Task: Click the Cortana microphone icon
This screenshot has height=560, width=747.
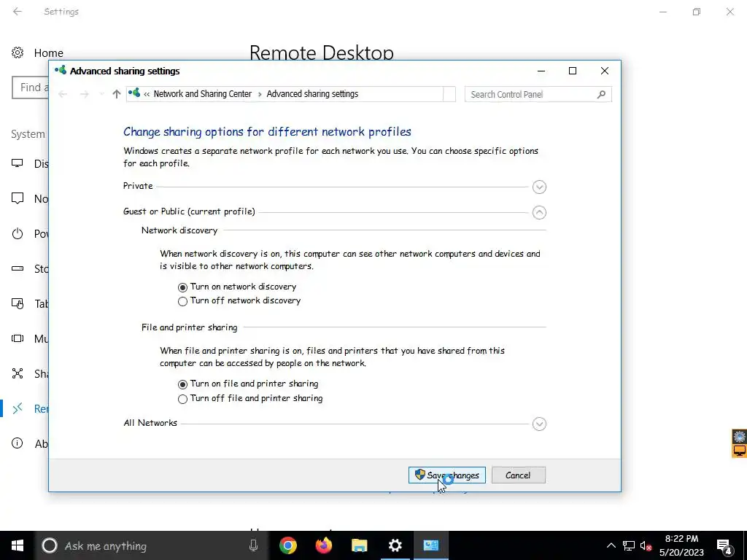Action: [x=253, y=545]
